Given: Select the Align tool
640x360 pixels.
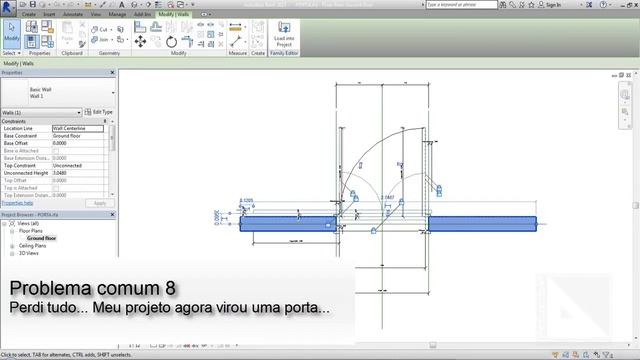Looking at the screenshot, I should (140, 27).
